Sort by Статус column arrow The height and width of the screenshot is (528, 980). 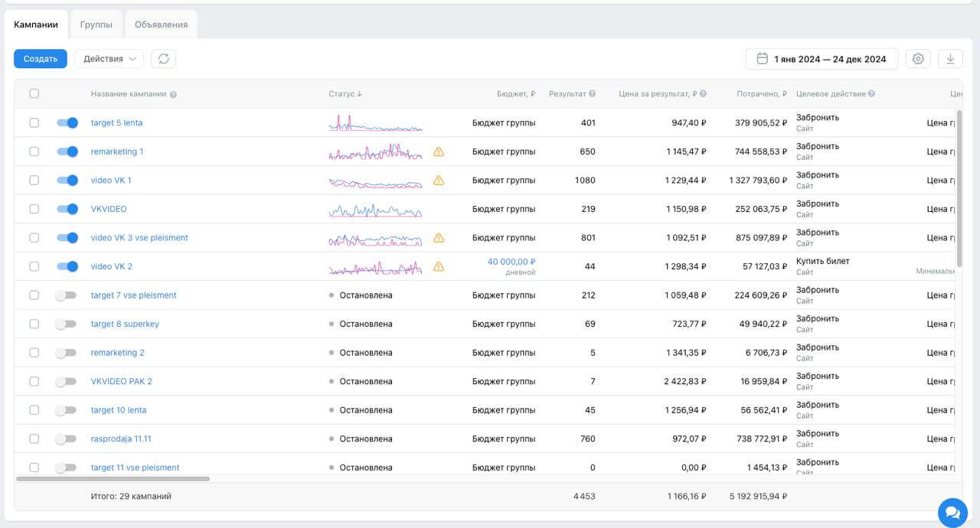point(360,94)
